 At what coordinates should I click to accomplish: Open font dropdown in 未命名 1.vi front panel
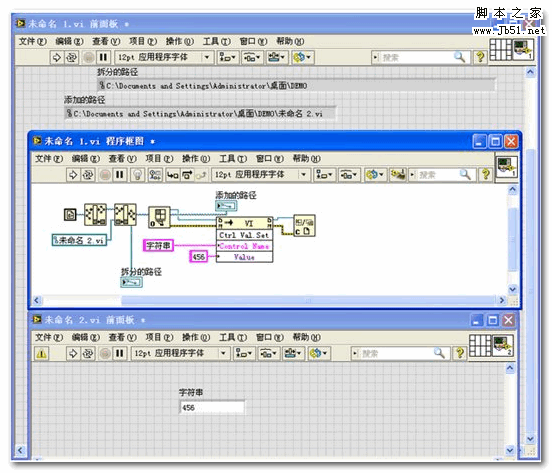tap(164, 57)
